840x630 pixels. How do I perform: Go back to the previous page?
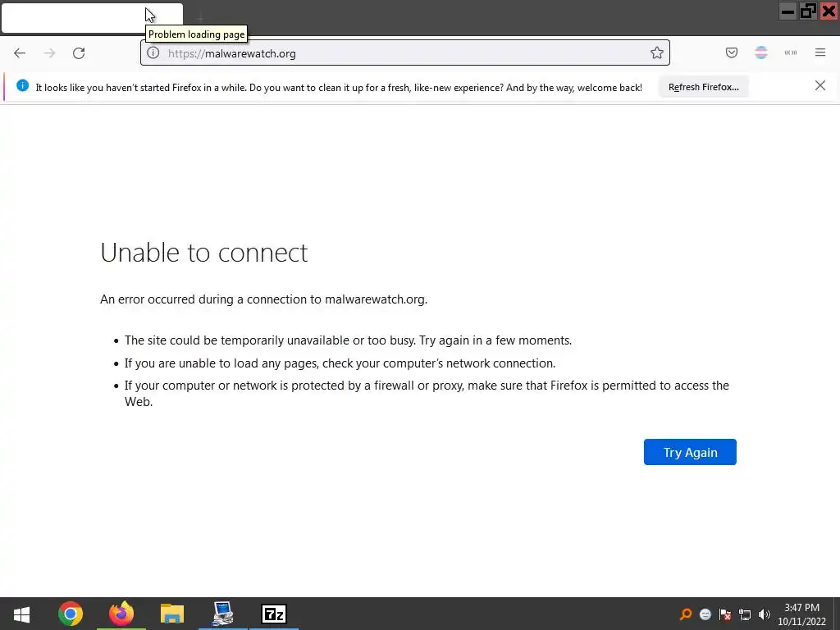(20, 53)
